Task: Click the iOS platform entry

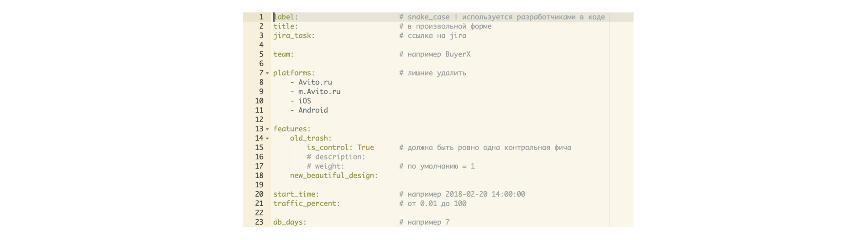Action: (x=304, y=101)
